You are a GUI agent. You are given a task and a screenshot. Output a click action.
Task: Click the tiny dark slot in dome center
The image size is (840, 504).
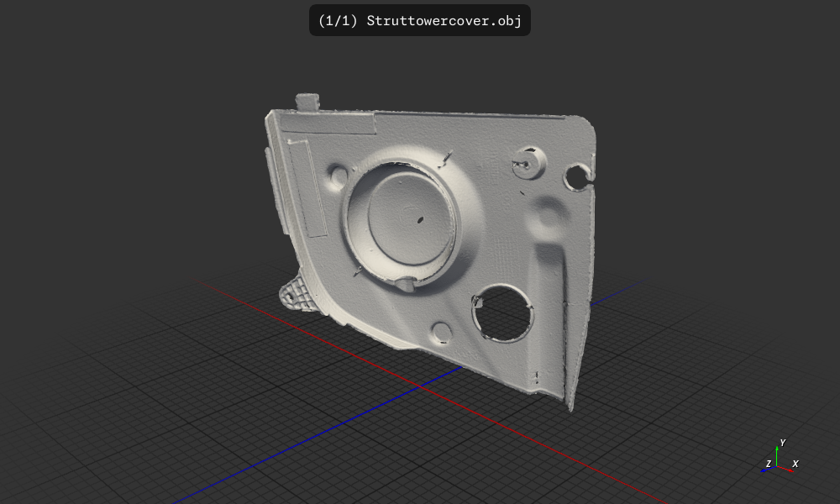click(417, 221)
